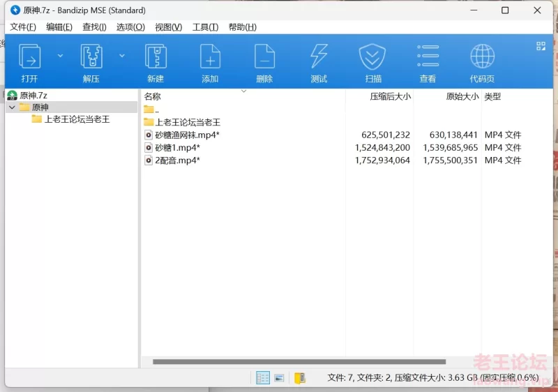This screenshot has height=392, width=558.
Task: Select the file 砂糖1.mp4
Action: (178, 148)
